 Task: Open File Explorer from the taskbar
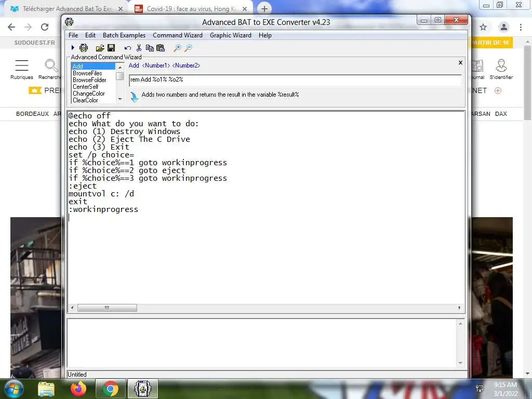(46, 389)
